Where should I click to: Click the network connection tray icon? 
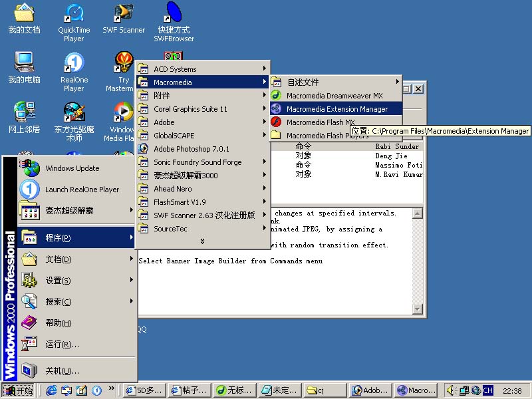pyautogui.click(x=464, y=390)
